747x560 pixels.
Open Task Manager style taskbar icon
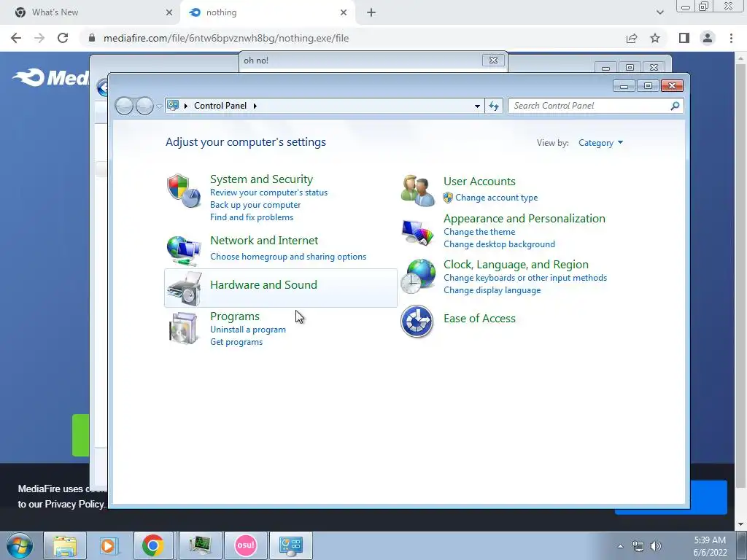point(200,545)
